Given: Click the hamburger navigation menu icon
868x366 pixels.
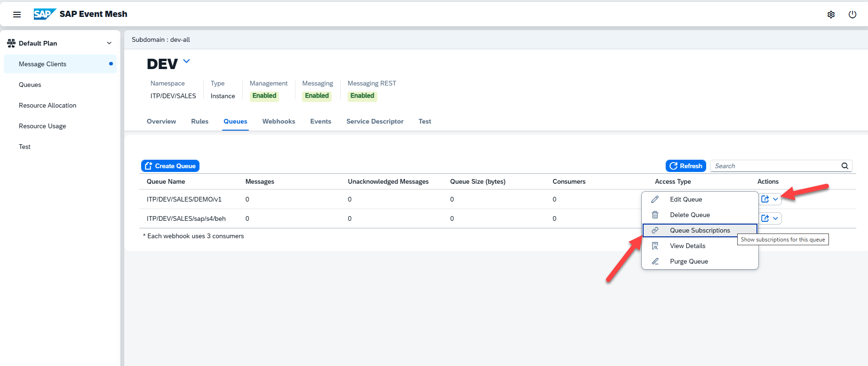Looking at the screenshot, I should point(17,15).
